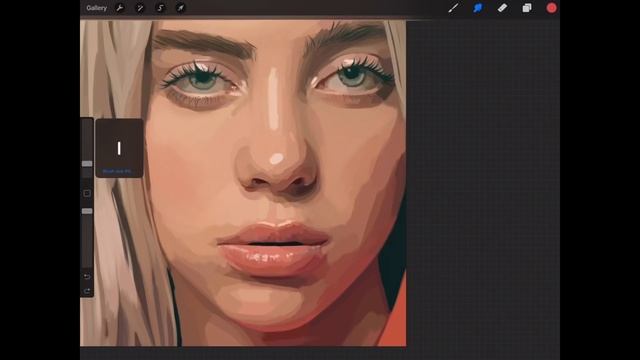
Task: Open the Adjustments magic wand menu
Action: point(140,8)
